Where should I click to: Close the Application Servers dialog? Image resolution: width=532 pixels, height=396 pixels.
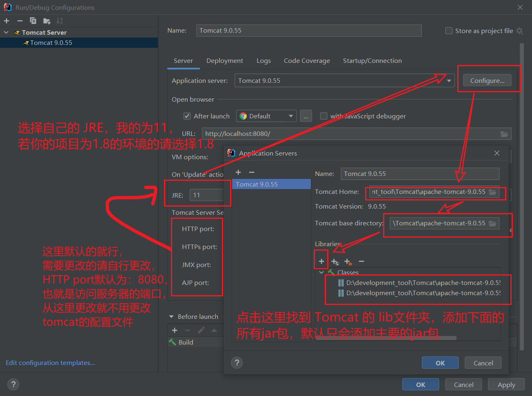tap(497, 153)
